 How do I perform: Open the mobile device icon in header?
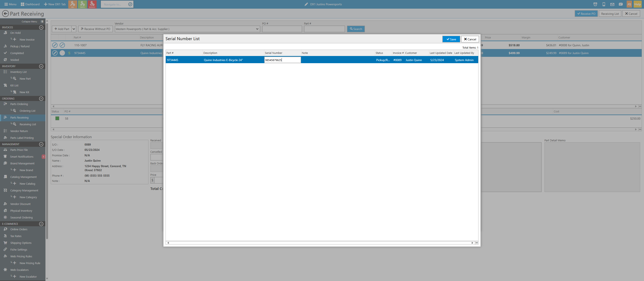click(604, 4)
